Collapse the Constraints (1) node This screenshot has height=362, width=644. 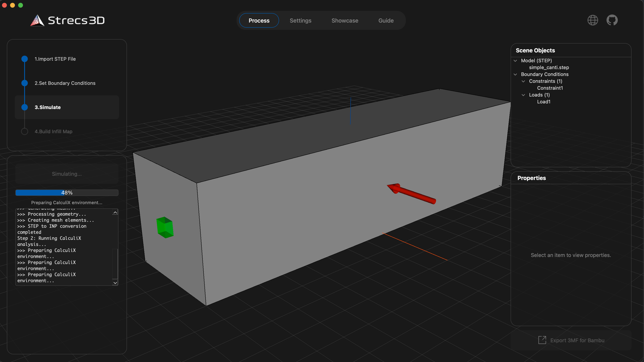point(524,81)
